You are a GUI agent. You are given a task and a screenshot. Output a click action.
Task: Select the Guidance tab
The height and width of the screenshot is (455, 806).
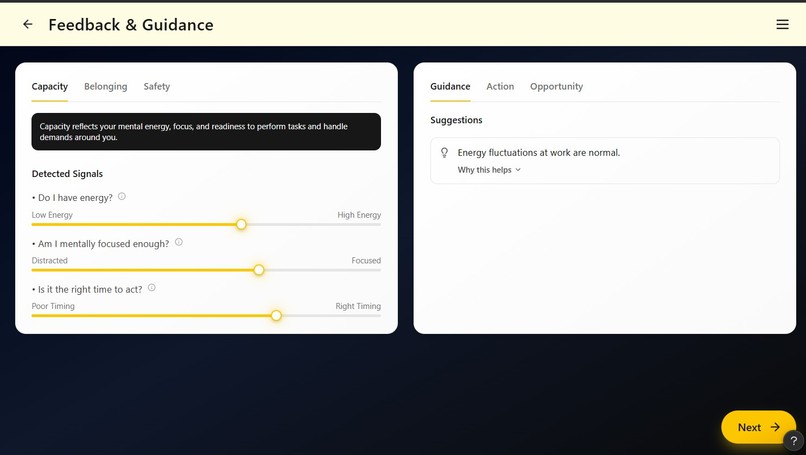(x=450, y=86)
